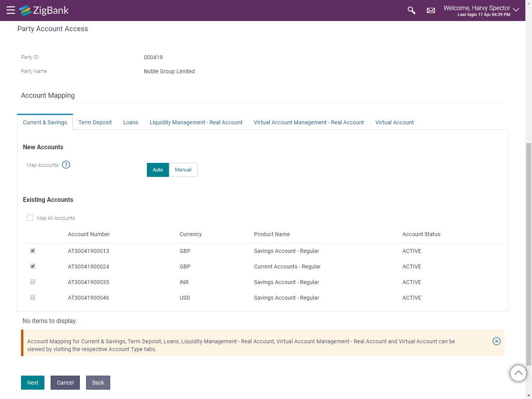Click the Currency column header
Viewport: 532px width, 399px height.
[190, 234]
